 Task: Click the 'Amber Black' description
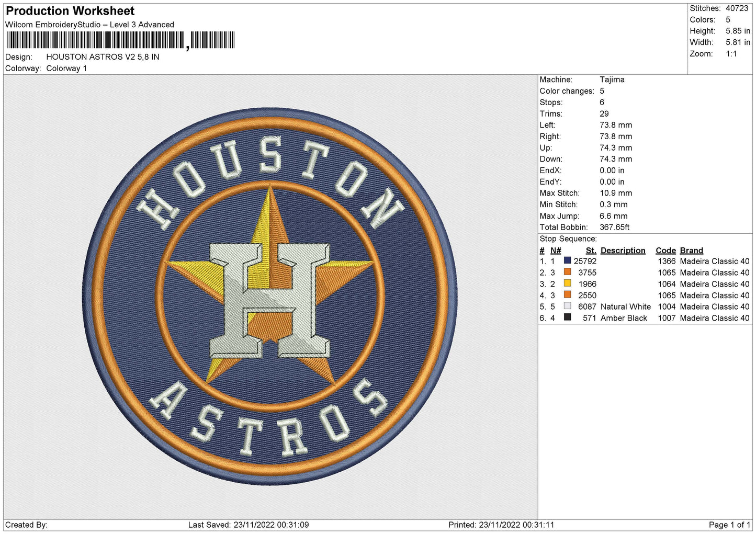coord(624,318)
